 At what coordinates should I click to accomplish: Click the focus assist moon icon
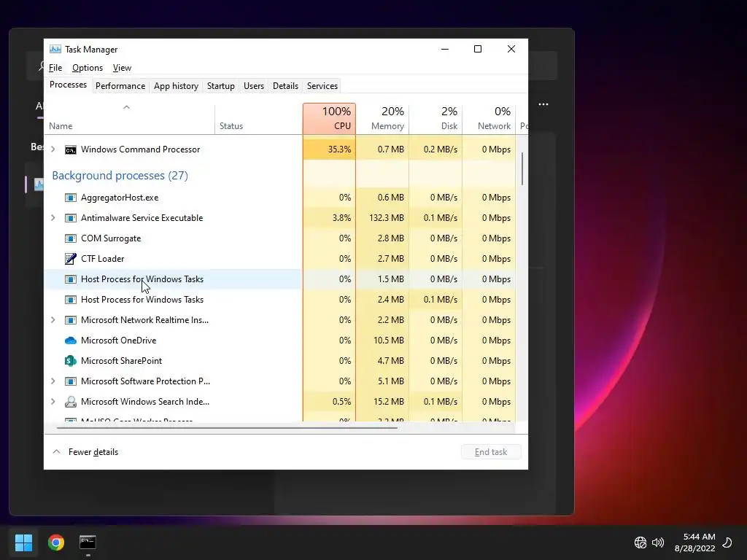[x=727, y=542]
